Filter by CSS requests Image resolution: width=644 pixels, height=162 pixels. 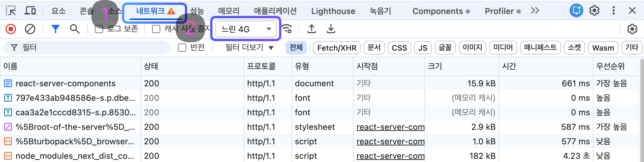point(399,48)
